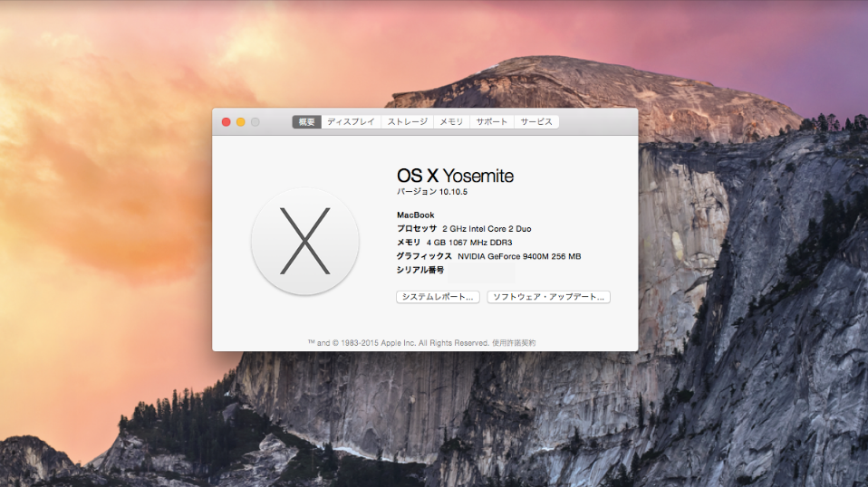Click the NVIDIA GeForce 9400M 256 MB value
Viewport: 868px width, 487px height.
tap(519, 256)
